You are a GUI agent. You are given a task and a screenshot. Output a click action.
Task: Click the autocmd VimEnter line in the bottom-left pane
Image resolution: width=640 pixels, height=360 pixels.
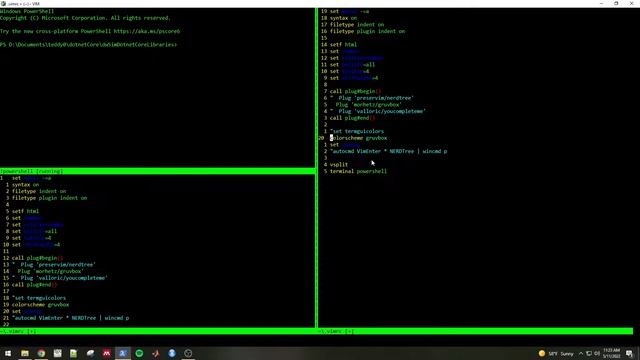point(71,318)
